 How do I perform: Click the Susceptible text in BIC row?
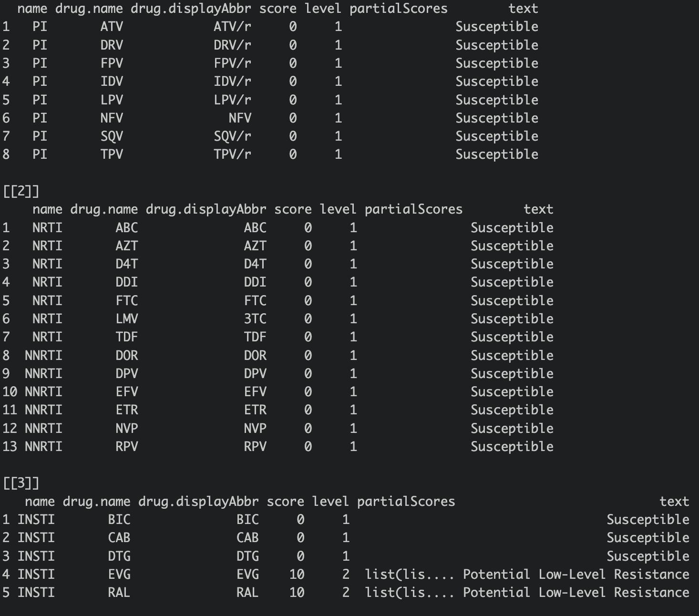(x=648, y=520)
